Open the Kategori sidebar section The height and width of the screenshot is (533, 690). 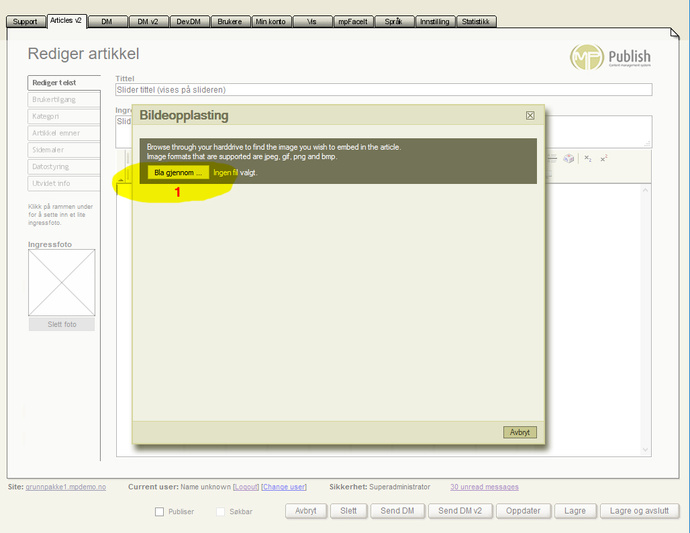click(64, 116)
